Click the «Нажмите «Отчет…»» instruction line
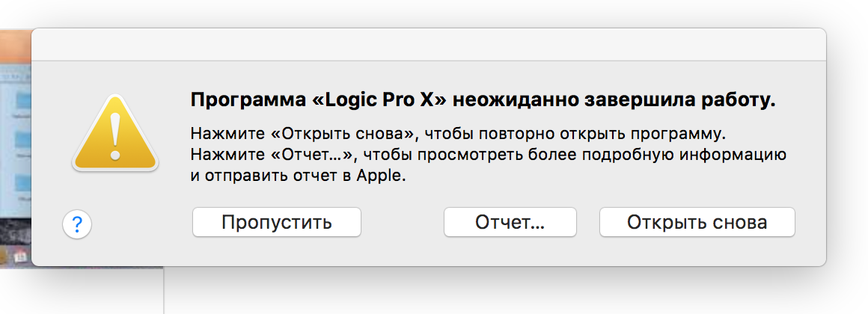Screen dimensions: 868x314 pyautogui.click(x=486, y=156)
